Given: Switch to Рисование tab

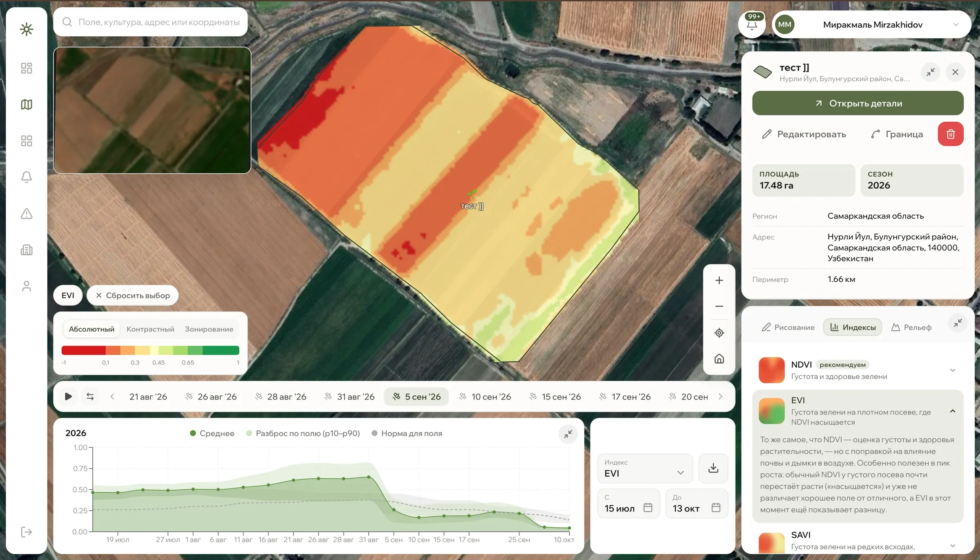Looking at the screenshot, I should 788,327.
